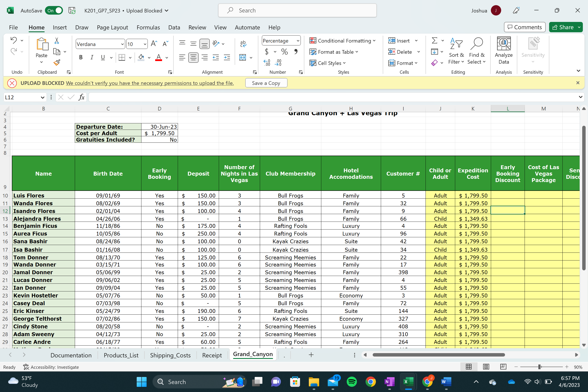588x392 pixels.
Task: Click the Increase Decimal icon
Action: tap(267, 63)
